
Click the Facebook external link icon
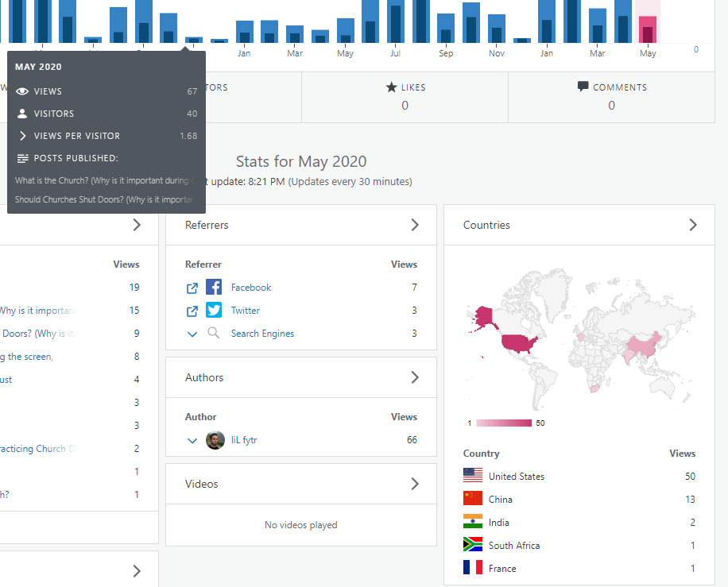pos(192,288)
